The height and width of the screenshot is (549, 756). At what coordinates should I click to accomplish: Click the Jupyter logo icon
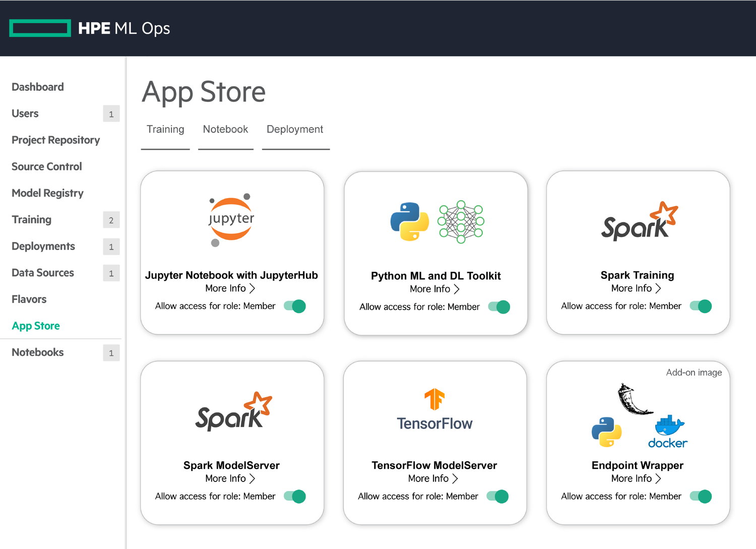point(231,220)
